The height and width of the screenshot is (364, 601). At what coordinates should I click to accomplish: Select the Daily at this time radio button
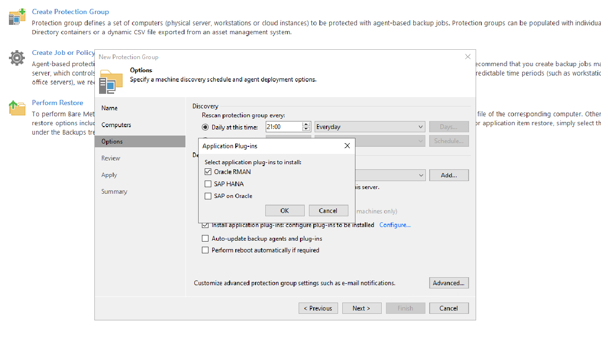click(x=205, y=127)
